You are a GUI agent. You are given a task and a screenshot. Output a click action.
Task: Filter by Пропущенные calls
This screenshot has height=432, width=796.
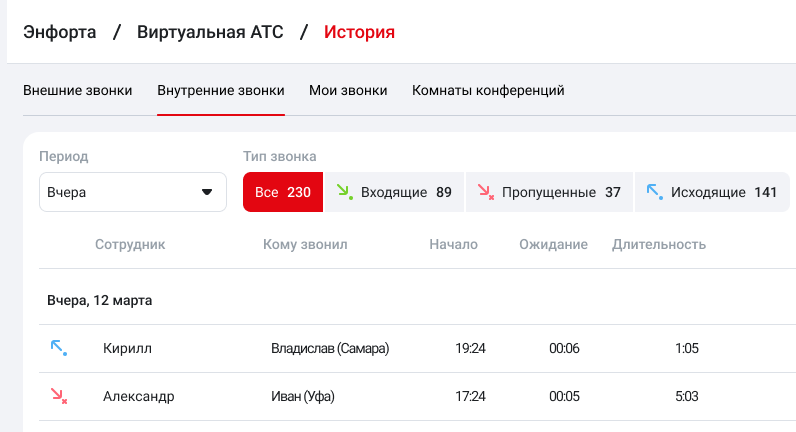(x=549, y=192)
